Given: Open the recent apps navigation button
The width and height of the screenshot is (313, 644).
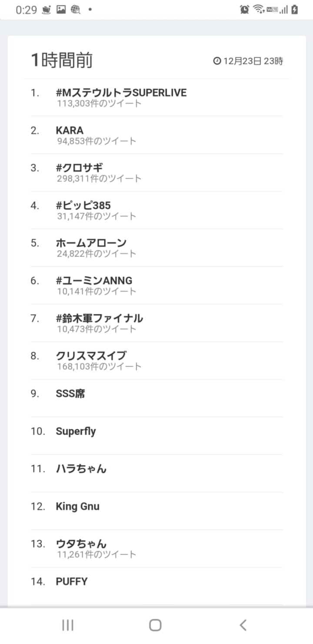Looking at the screenshot, I should pos(68,625).
